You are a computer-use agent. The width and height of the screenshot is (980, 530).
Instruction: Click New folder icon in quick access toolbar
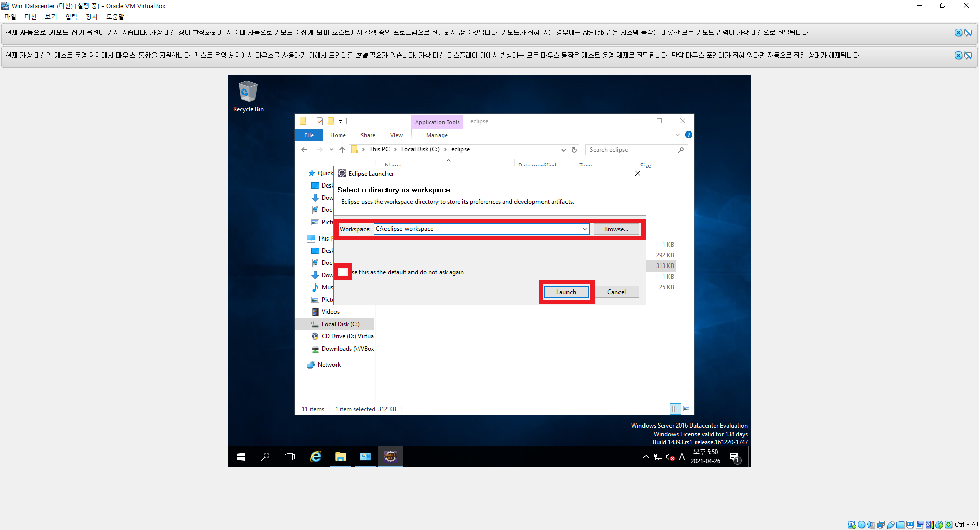coord(331,121)
